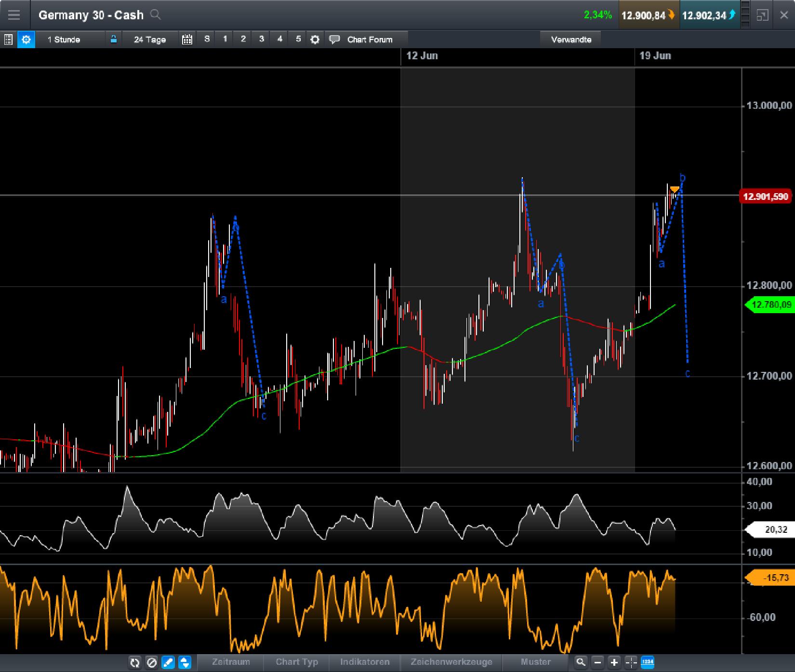Toggle the clear drawings icon

click(151, 662)
